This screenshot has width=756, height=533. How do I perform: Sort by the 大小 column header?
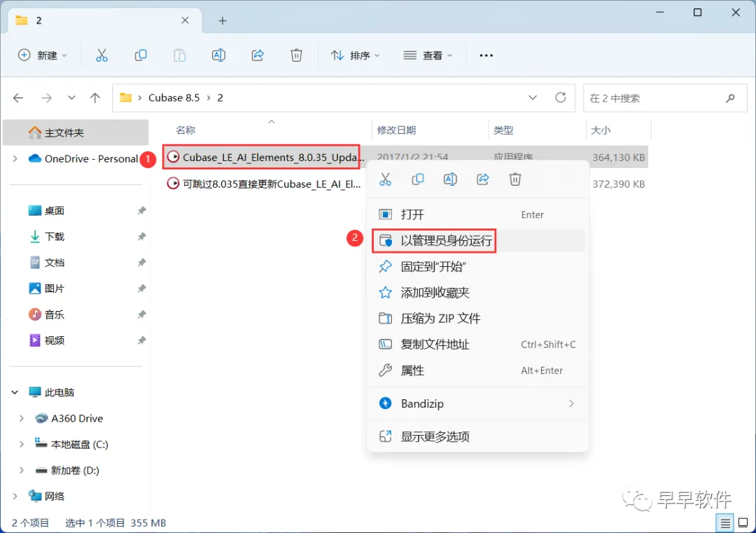point(601,130)
